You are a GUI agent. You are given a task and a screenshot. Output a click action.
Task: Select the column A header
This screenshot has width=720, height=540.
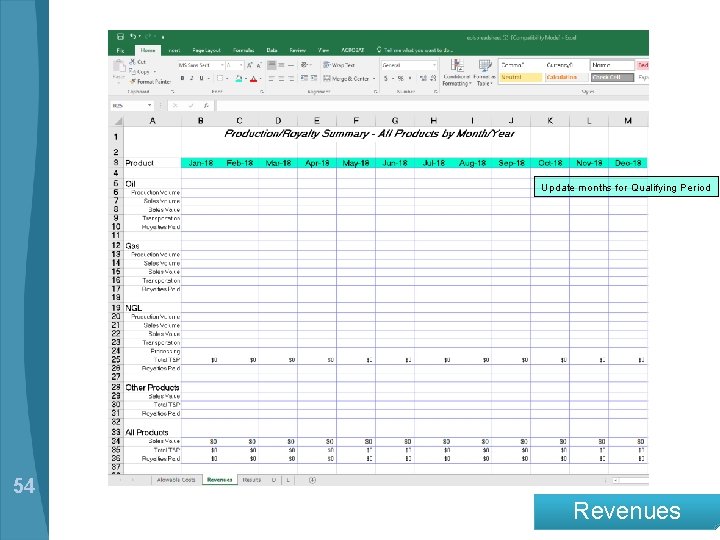click(x=152, y=121)
